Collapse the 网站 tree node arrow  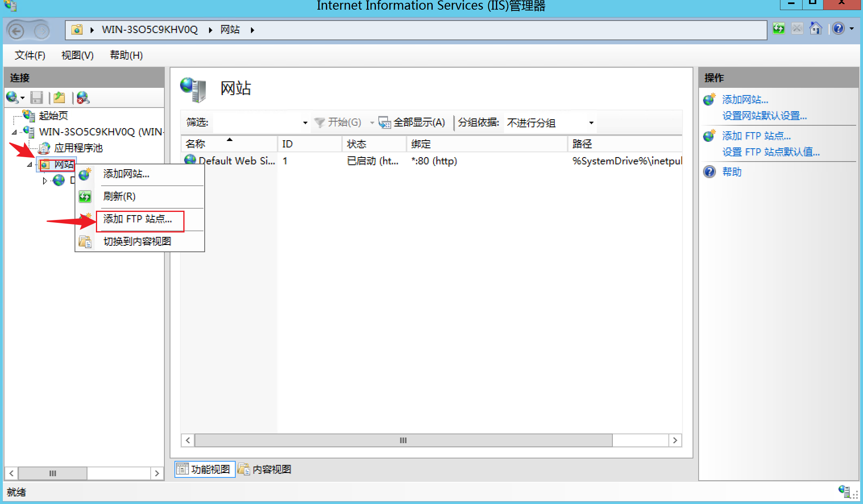click(29, 164)
